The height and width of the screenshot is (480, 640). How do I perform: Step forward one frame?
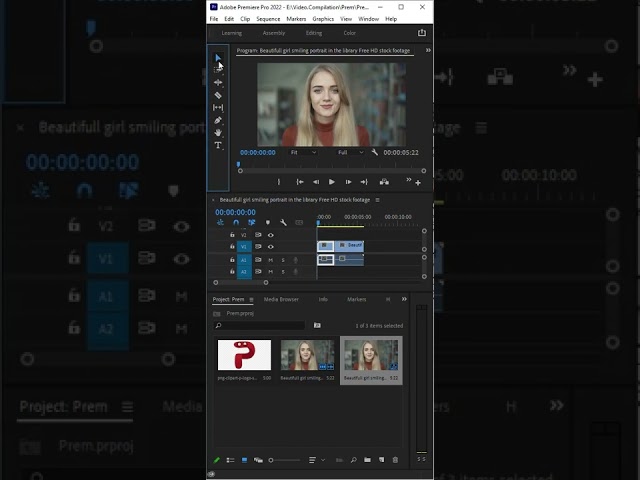[348, 182]
